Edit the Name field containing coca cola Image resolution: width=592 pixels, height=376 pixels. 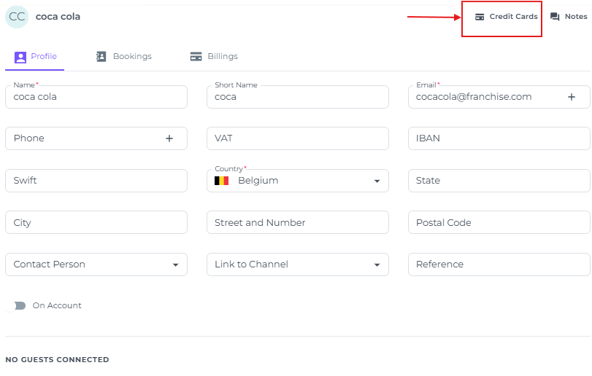pyautogui.click(x=96, y=97)
